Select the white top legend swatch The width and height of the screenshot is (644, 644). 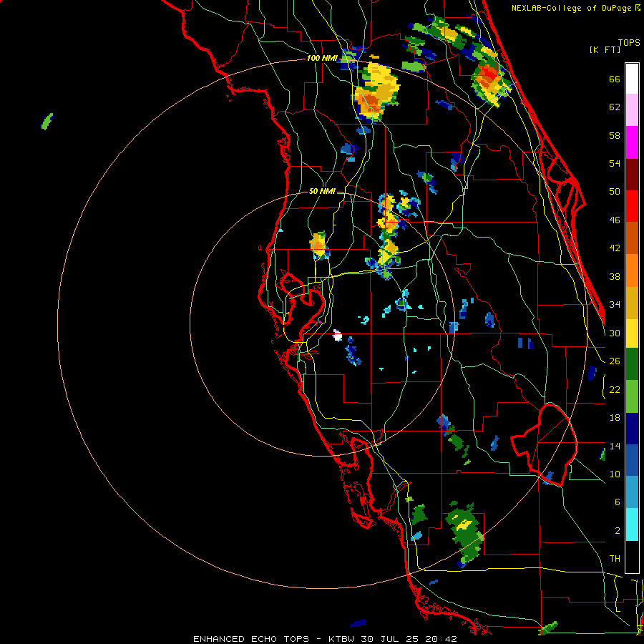click(632, 79)
